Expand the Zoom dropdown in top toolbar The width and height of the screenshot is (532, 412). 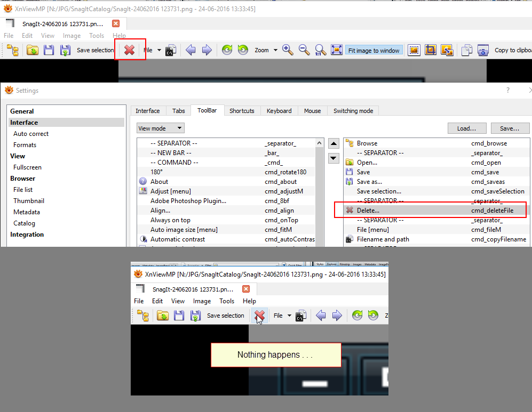(x=275, y=50)
